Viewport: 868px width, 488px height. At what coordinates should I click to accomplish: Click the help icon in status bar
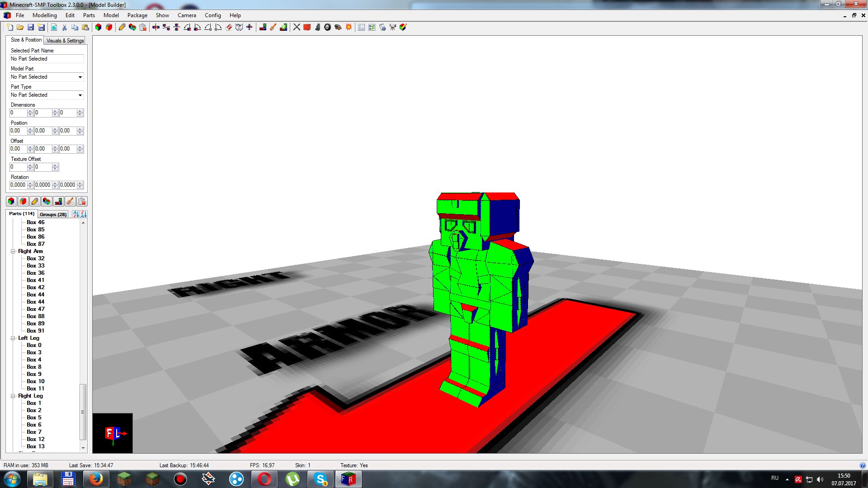tap(862, 465)
